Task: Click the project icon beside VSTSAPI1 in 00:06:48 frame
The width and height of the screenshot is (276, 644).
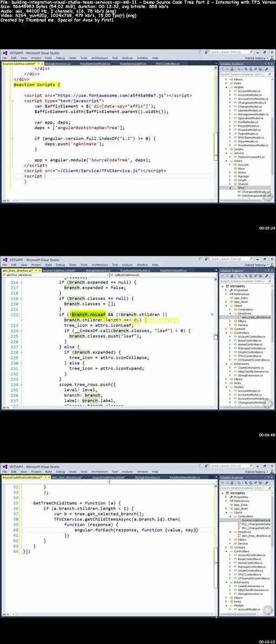Action: click(227, 286)
